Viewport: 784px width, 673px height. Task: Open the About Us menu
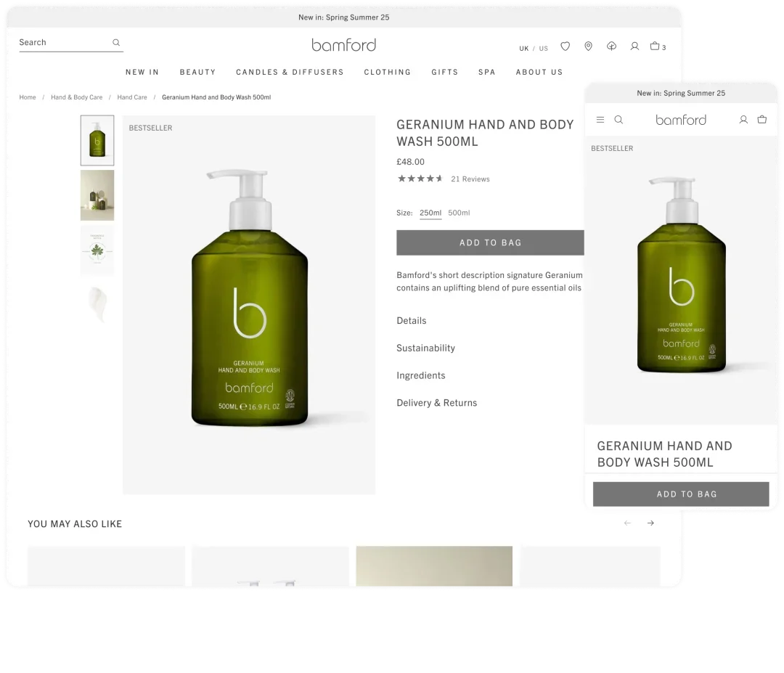539,72
